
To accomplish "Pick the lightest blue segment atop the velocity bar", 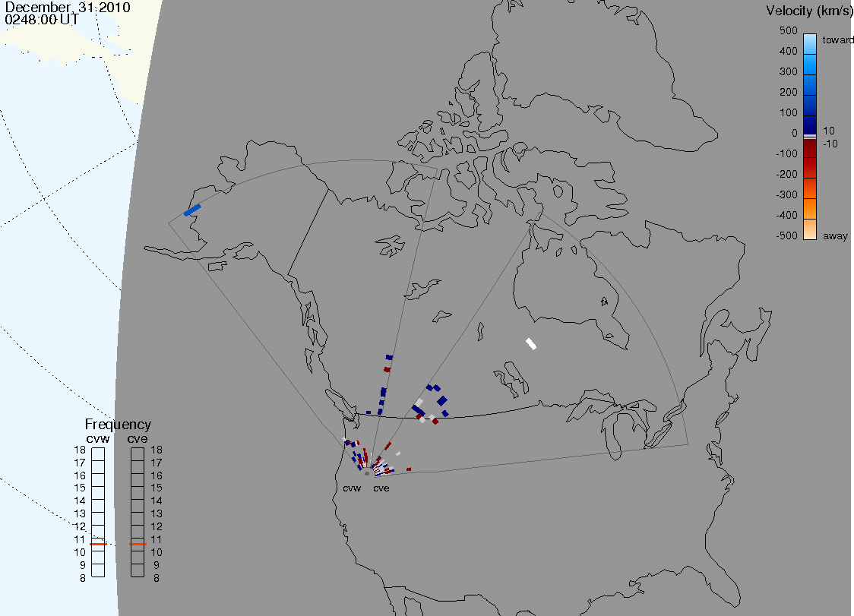I will [810, 43].
